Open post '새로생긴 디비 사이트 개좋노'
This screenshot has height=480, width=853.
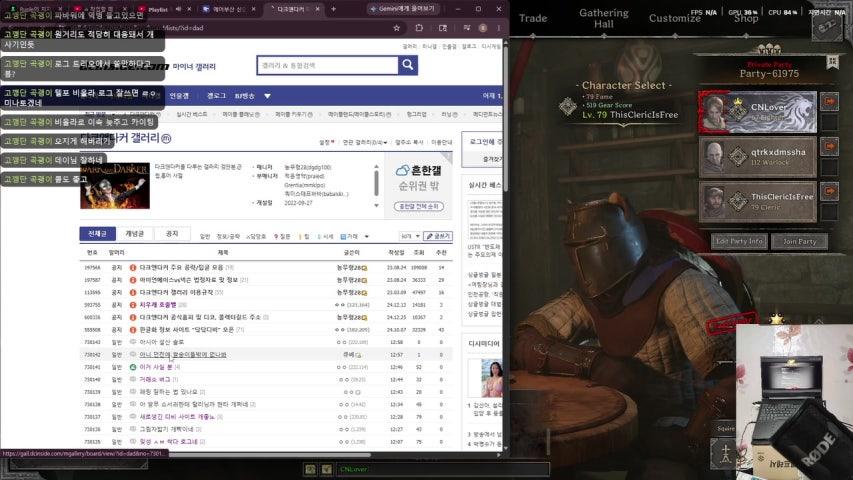[x=177, y=417]
